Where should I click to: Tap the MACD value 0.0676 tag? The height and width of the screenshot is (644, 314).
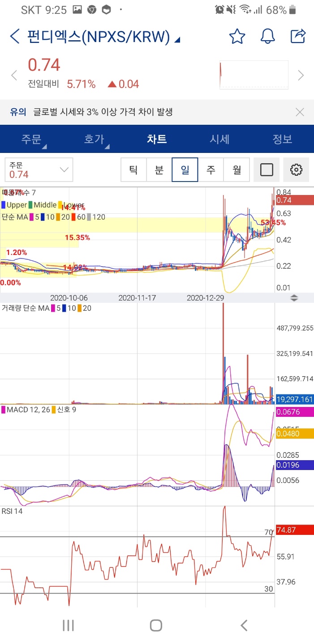coord(294,411)
